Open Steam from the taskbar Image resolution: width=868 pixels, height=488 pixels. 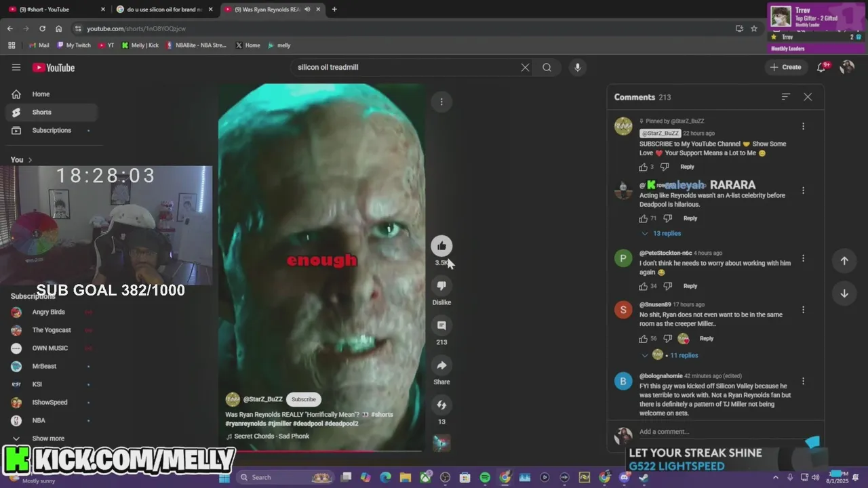[644, 477]
